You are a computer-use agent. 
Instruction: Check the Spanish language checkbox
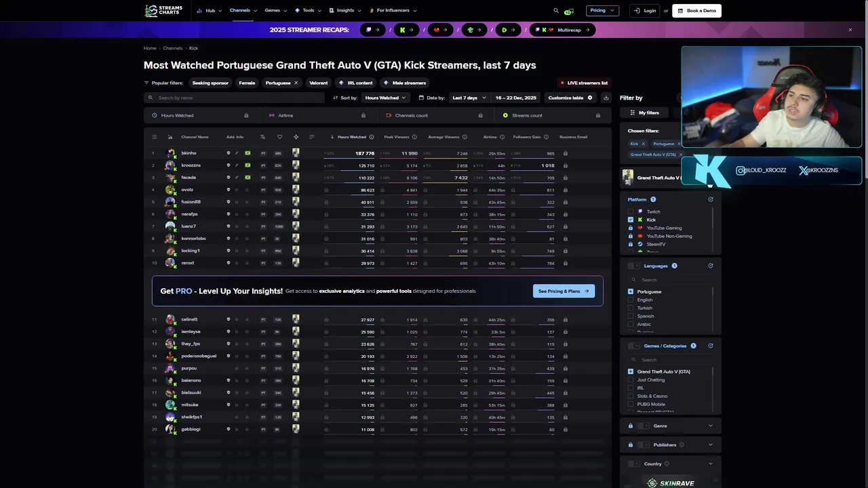631,316
